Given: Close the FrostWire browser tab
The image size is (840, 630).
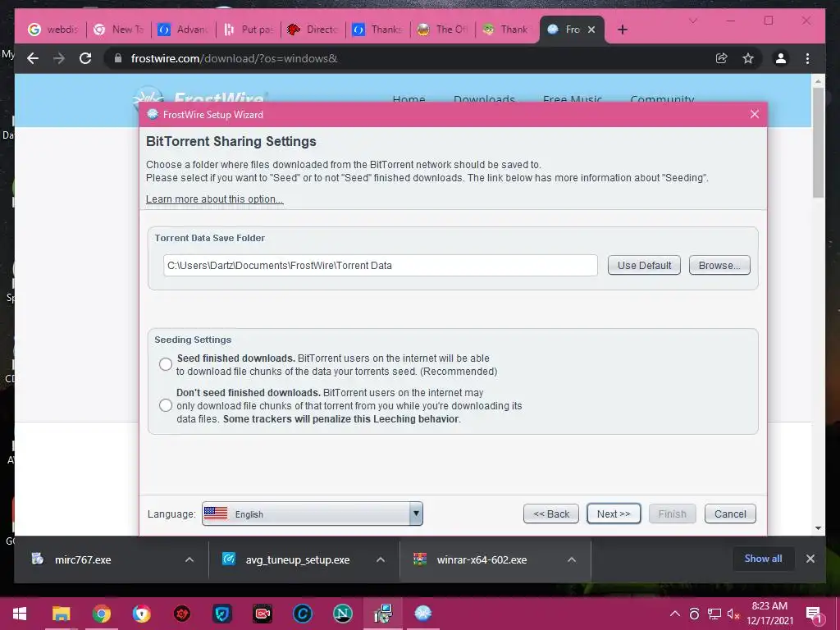Looking at the screenshot, I should click(x=591, y=30).
